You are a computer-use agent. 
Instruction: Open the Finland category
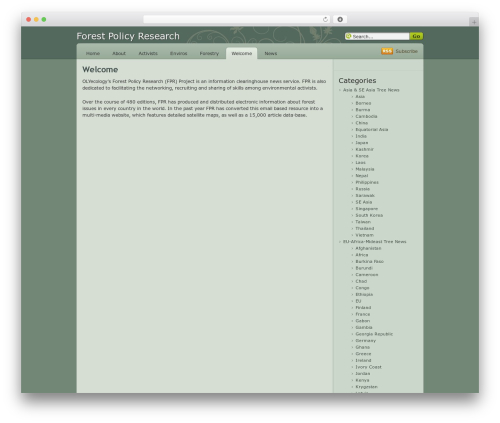pos(363,308)
